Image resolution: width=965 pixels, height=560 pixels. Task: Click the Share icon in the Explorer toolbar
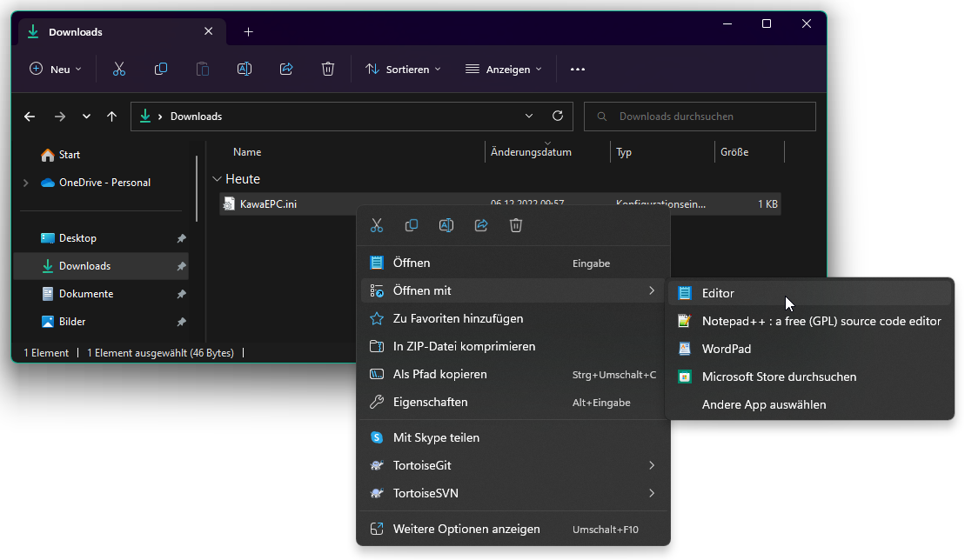(286, 70)
